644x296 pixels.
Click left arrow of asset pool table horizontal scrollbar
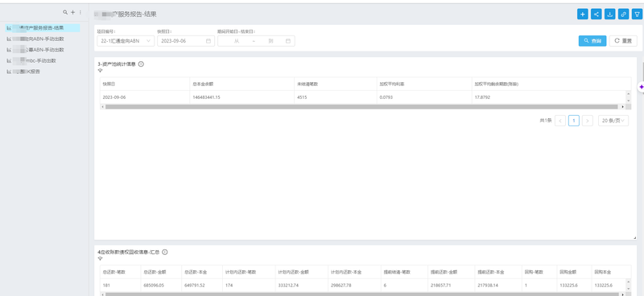tap(103, 107)
